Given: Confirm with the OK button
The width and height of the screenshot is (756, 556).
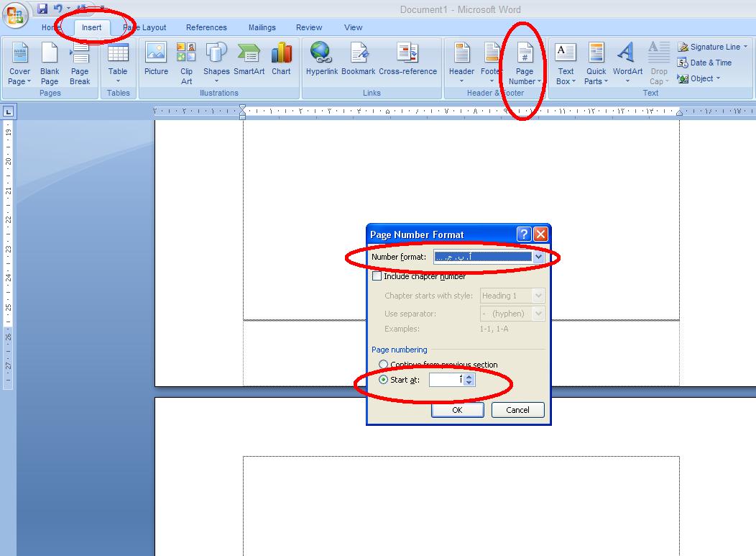Looking at the screenshot, I should [458, 410].
